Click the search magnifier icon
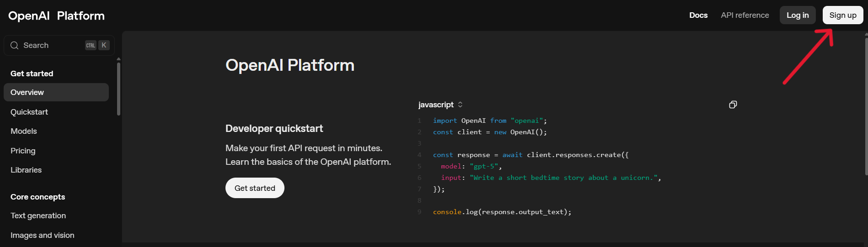The height and width of the screenshot is (247, 868). [14, 45]
